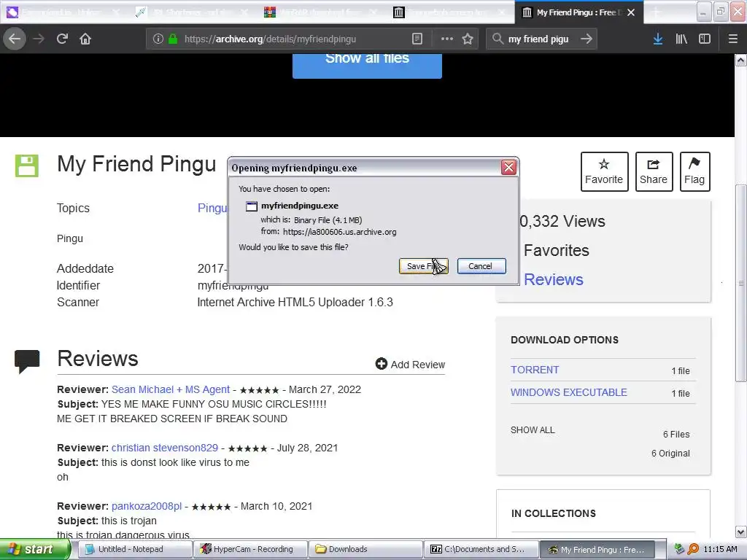
Task: Click the Reviews speech bubble icon
Action: coord(27,362)
